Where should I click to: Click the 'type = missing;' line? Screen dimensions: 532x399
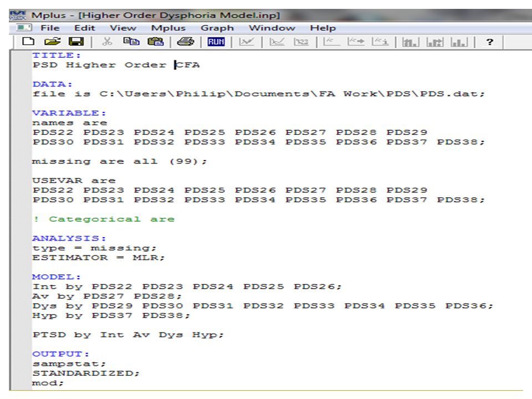point(94,248)
